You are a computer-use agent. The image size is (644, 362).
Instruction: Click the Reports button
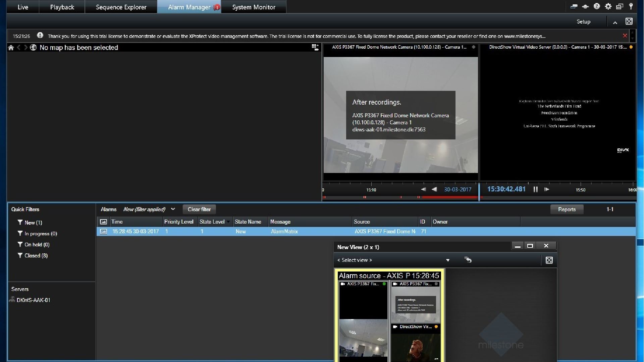pos(567,209)
